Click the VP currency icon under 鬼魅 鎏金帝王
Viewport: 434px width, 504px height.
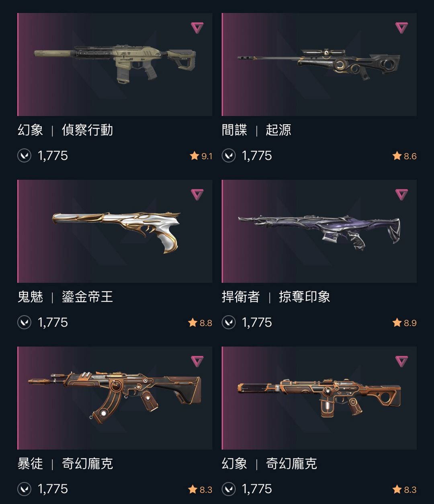click(x=25, y=323)
